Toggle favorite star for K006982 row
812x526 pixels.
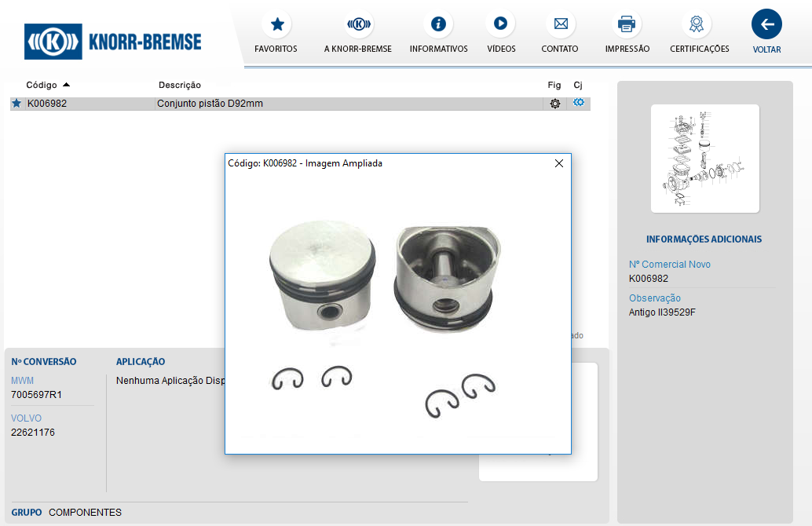click(x=16, y=104)
